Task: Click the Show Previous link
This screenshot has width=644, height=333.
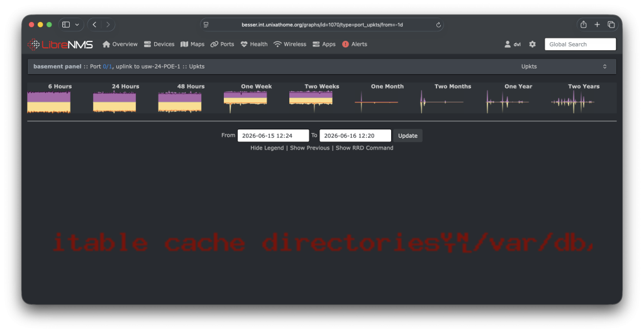Action: coord(309,148)
